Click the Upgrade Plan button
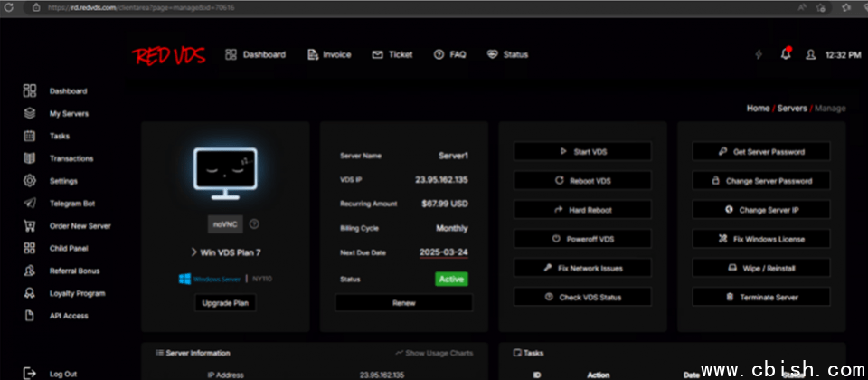The image size is (868, 380). click(225, 303)
